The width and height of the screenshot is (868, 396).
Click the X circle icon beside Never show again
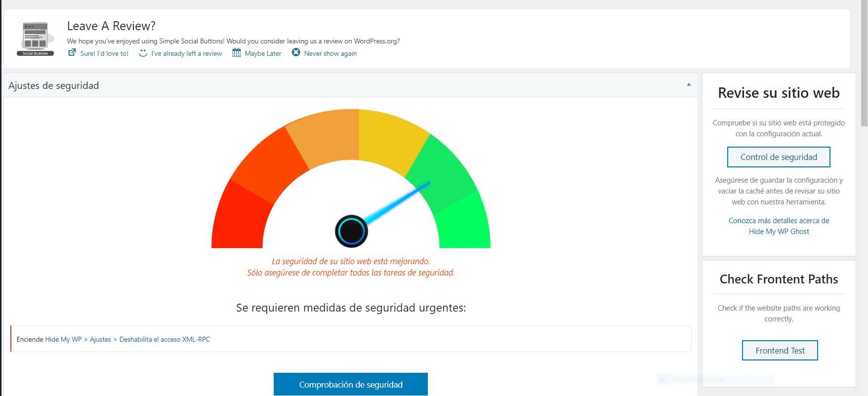295,52
